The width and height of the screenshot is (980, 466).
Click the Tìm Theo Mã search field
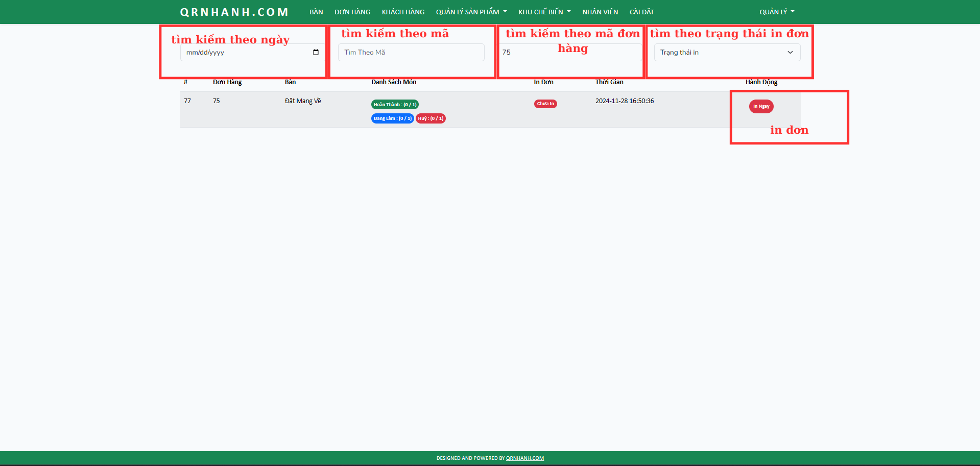pos(411,52)
